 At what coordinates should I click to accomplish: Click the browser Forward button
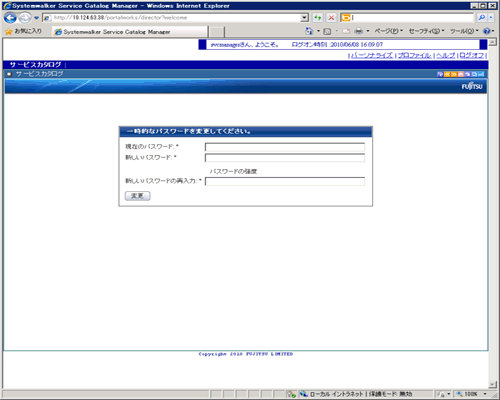pyautogui.click(x=25, y=18)
